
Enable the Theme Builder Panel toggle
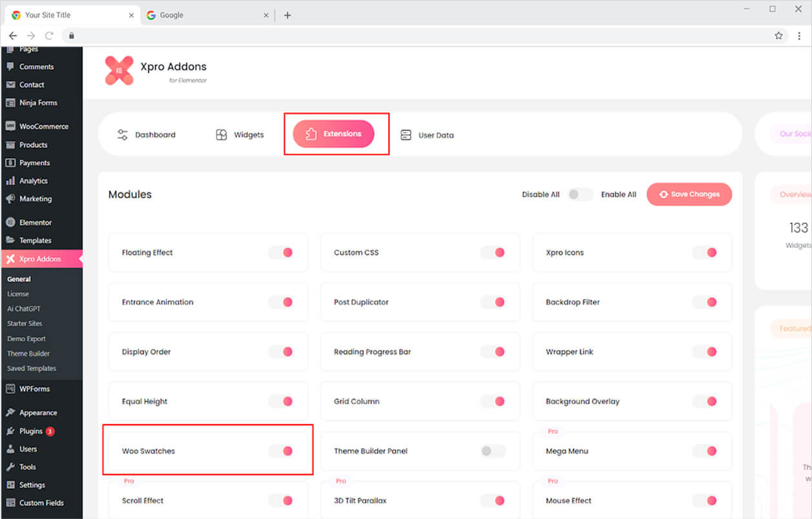coord(493,451)
